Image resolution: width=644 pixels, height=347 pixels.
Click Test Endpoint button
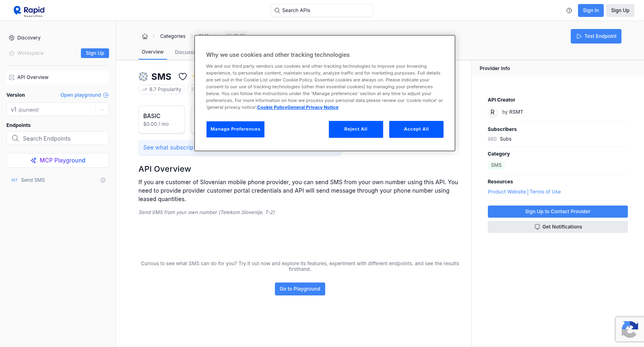click(x=596, y=36)
